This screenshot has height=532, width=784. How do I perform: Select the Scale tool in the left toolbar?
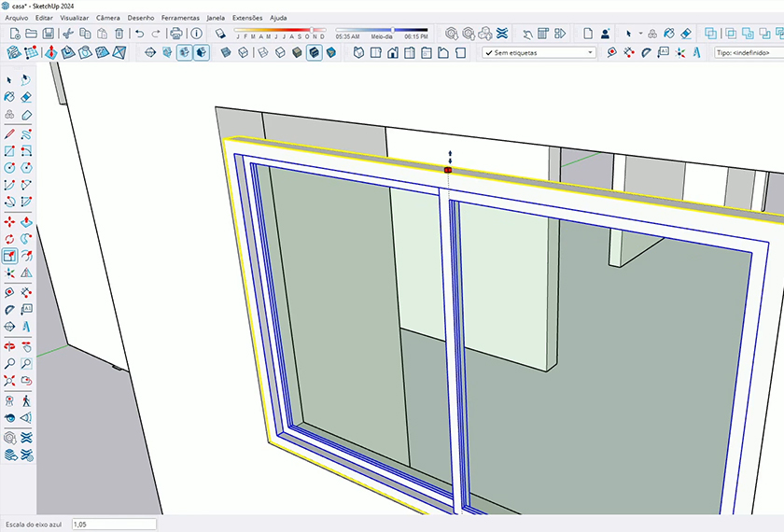click(9, 256)
